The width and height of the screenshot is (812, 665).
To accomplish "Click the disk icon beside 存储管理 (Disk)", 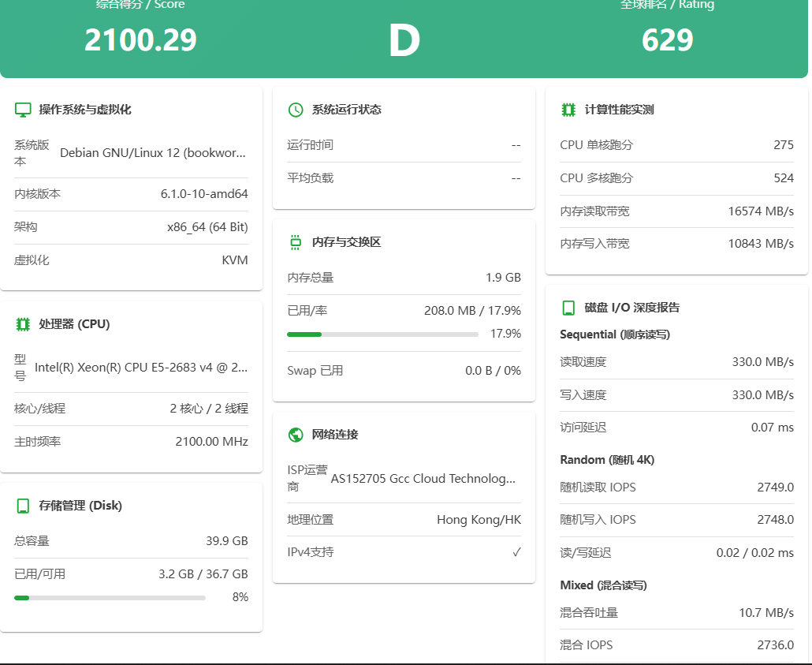I will click(23, 506).
